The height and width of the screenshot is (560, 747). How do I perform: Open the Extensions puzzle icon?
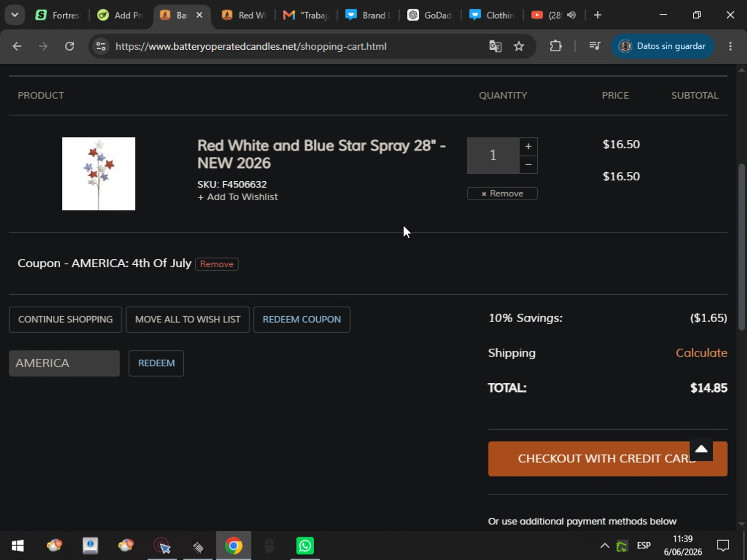pyautogui.click(x=556, y=46)
